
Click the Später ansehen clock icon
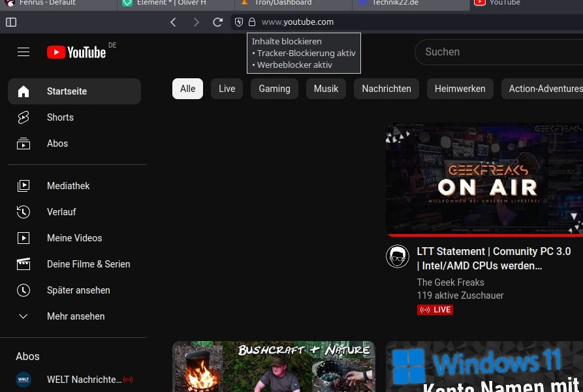coord(24,290)
